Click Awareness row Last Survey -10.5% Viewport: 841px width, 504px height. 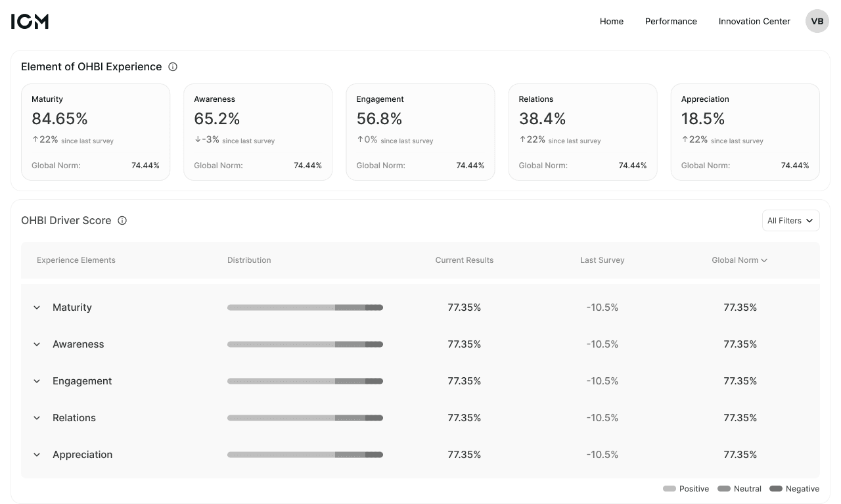pyautogui.click(x=602, y=344)
